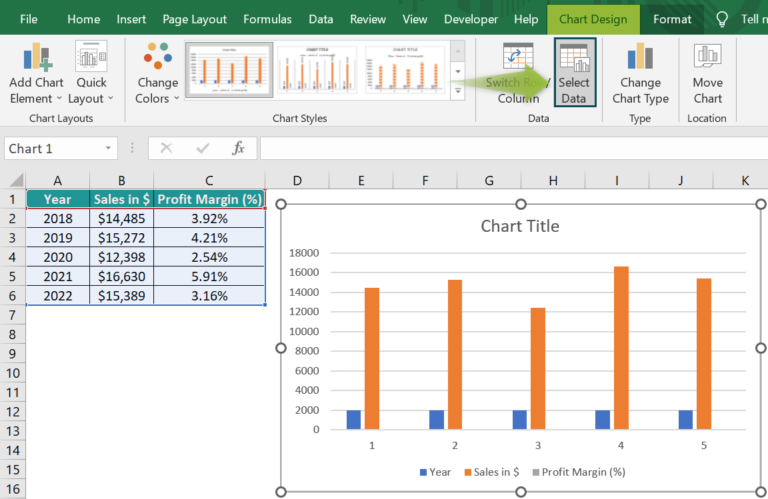Select row 1 header
Screen dimensions: 768x499
tap(12, 199)
